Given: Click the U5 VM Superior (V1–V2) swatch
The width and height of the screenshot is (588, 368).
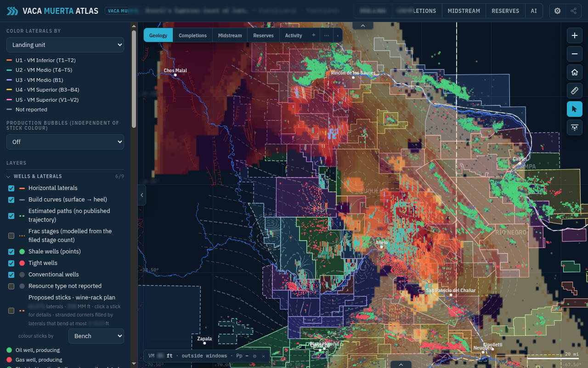Looking at the screenshot, I should coord(9,100).
